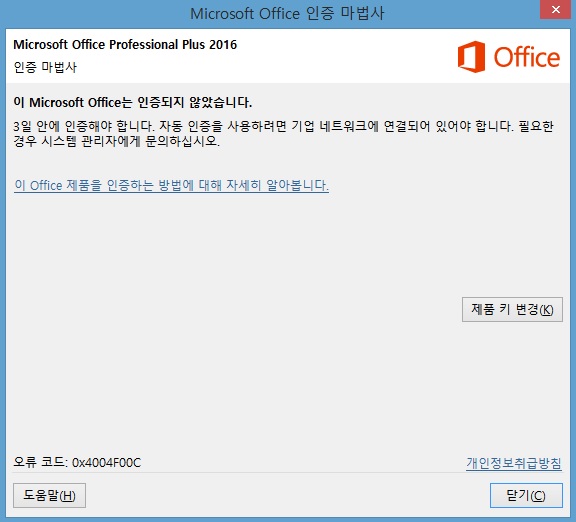This screenshot has width=576, height=522.
Task: Click the title bar text Microsoft Office 인증 마법사
Action: tap(287, 14)
